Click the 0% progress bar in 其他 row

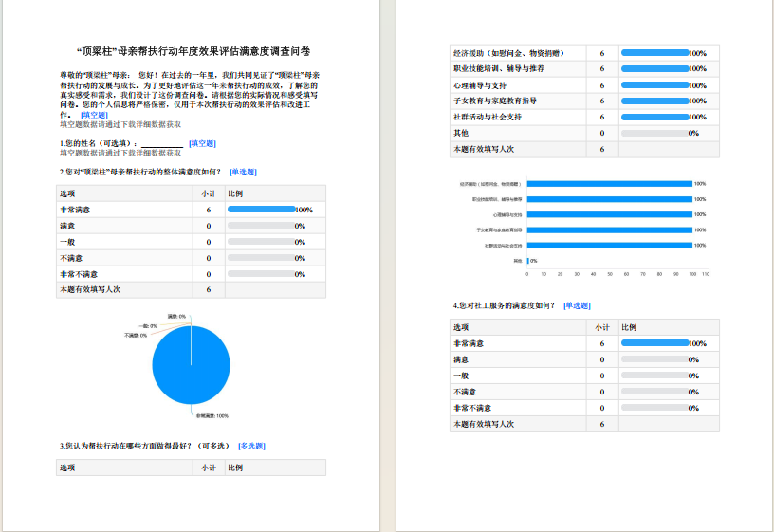pyautogui.click(x=654, y=133)
